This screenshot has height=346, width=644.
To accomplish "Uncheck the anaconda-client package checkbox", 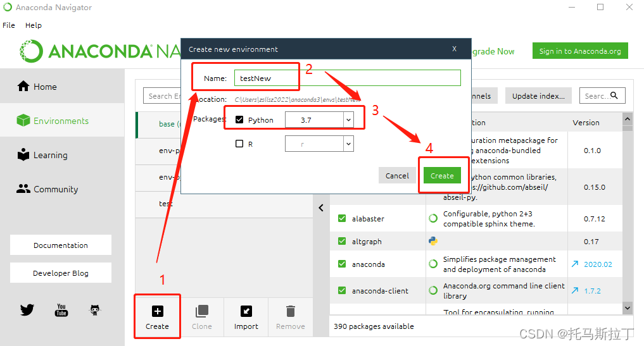I will pos(342,290).
